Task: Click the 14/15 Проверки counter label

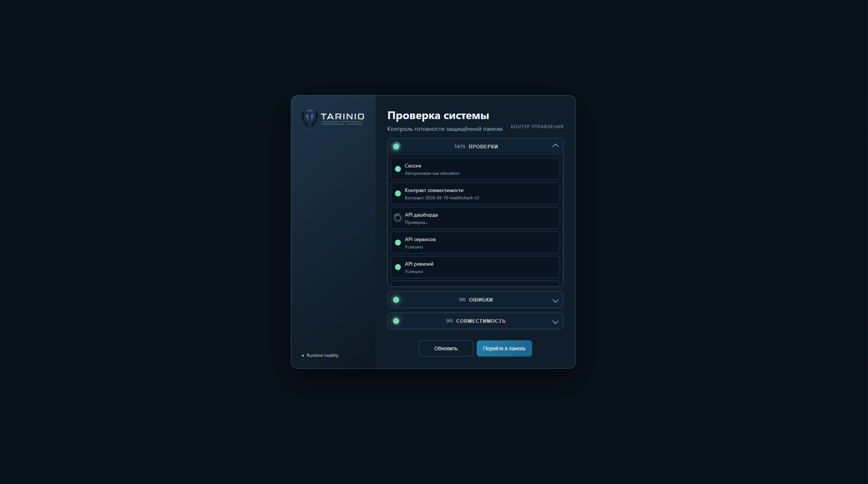Action: click(x=476, y=147)
